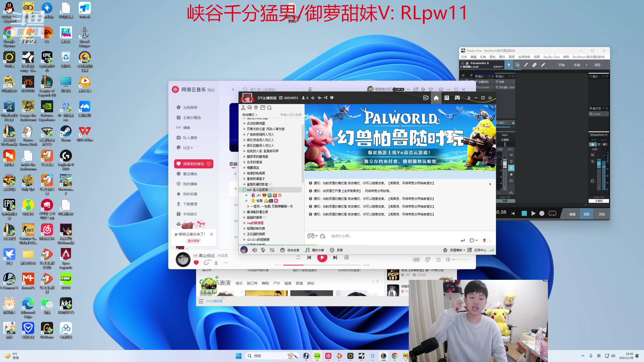Select the Paint tool in Studio One toolbar
The width and height of the screenshot is (644, 362).
click(543, 65)
